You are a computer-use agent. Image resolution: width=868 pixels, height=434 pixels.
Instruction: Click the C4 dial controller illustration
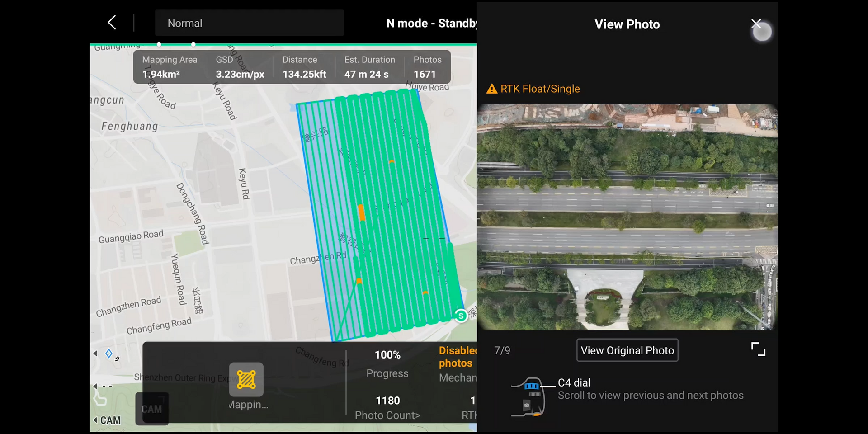528,396
